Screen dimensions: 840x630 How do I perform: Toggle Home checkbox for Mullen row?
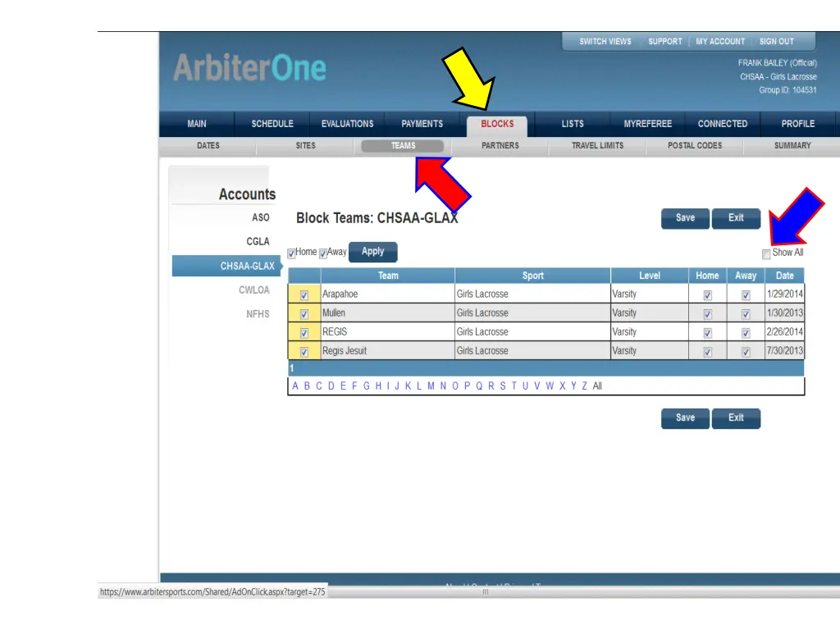[x=708, y=314]
